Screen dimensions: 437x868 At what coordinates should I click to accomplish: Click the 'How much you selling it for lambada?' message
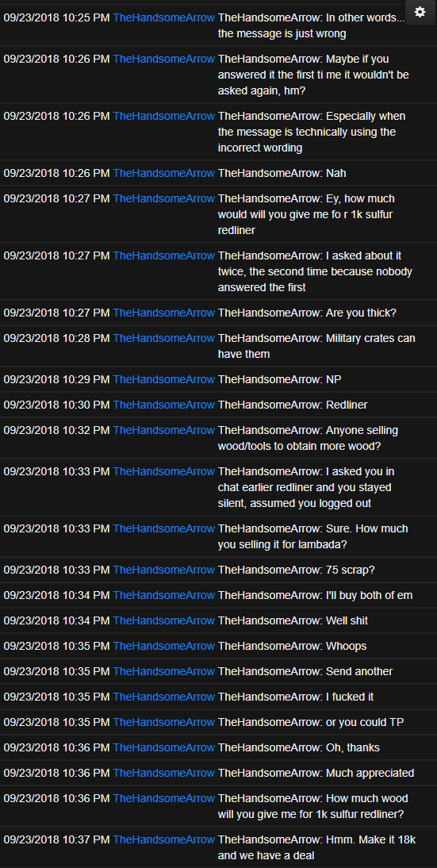tap(313, 536)
